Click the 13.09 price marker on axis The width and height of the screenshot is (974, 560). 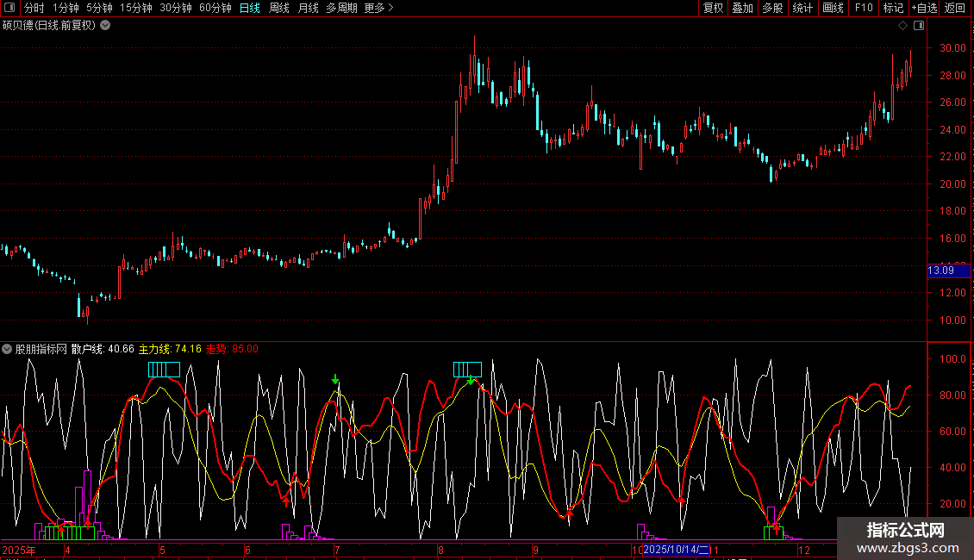tap(948, 270)
